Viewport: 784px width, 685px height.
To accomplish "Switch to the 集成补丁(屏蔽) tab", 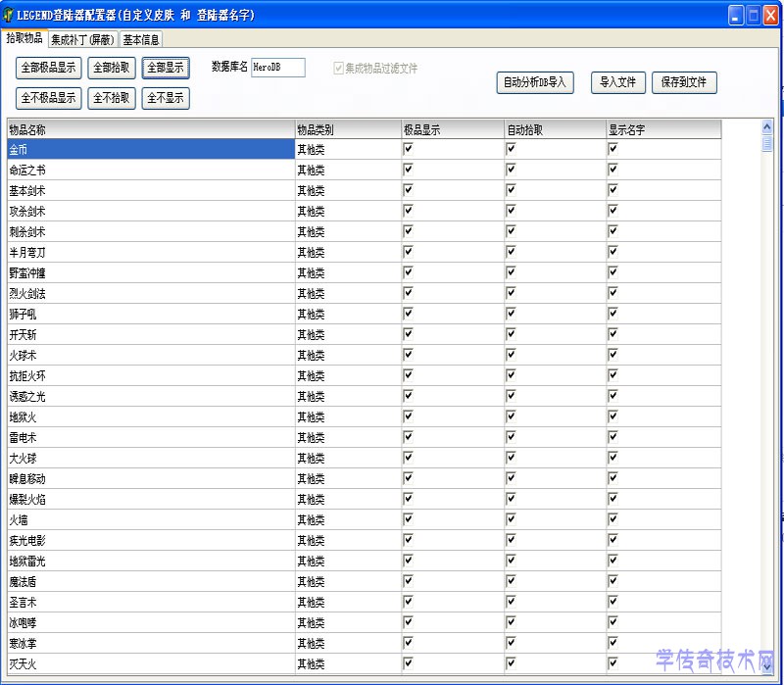I will tap(83, 40).
